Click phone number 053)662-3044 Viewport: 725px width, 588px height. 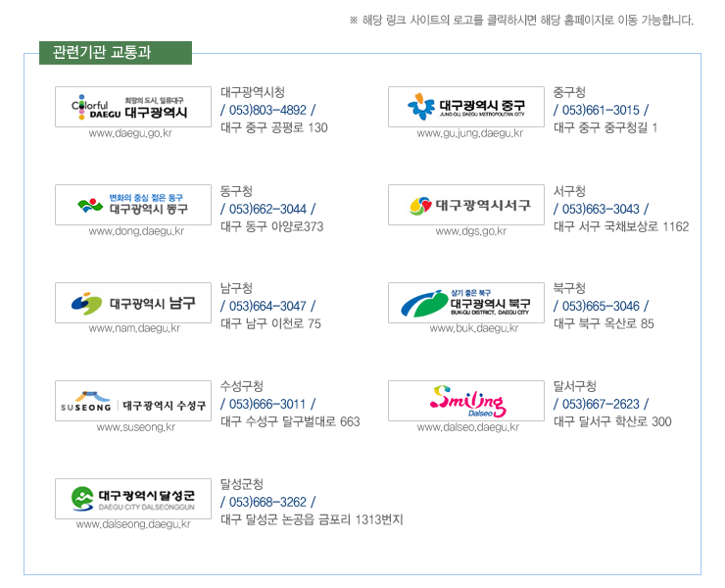[x=267, y=209]
